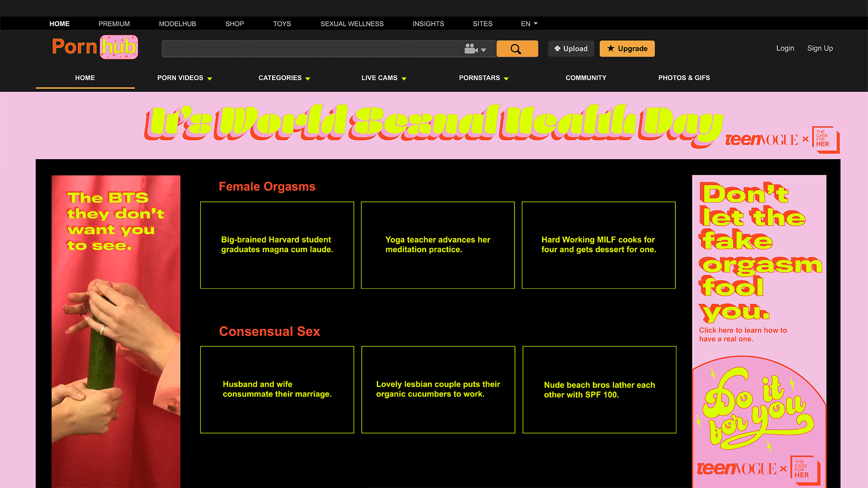Select the HOME main navigation tab
The height and width of the screenshot is (488, 868).
85,78
